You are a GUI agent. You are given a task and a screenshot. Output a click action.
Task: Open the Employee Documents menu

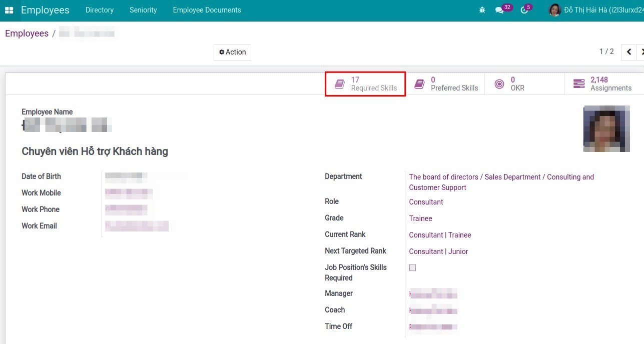207,9
